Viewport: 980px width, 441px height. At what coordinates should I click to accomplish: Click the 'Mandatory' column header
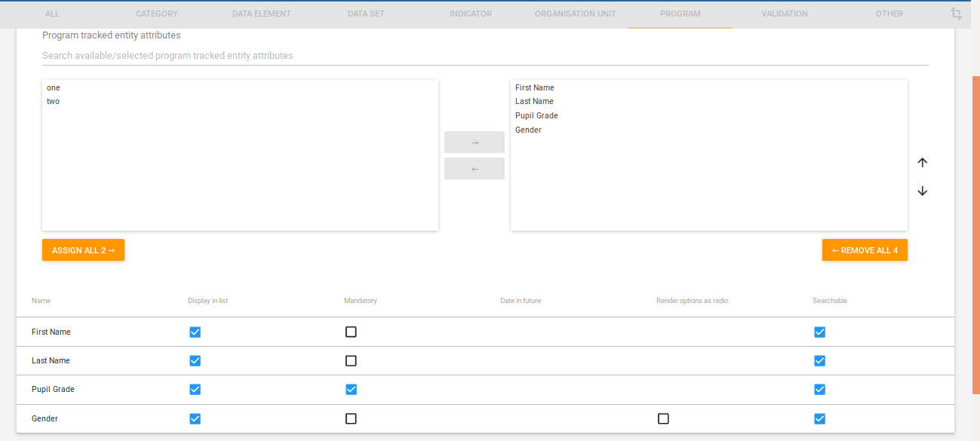click(x=361, y=301)
